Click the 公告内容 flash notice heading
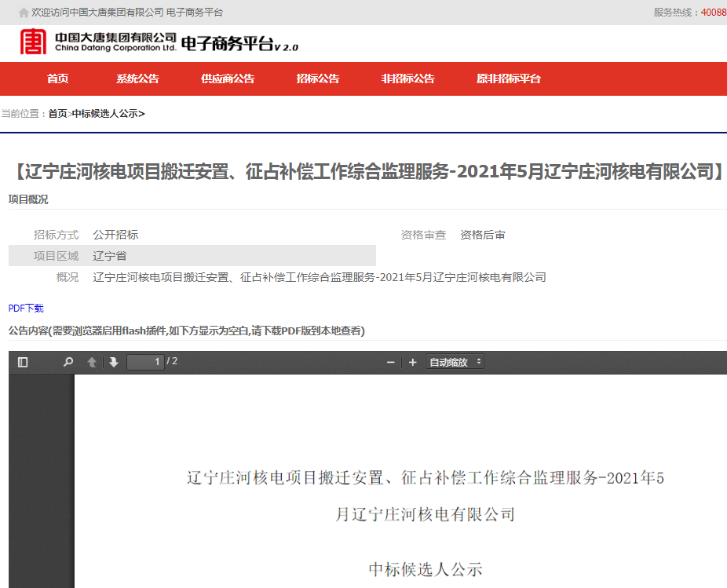The height and width of the screenshot is (588, 727). (x=186, y=331)
